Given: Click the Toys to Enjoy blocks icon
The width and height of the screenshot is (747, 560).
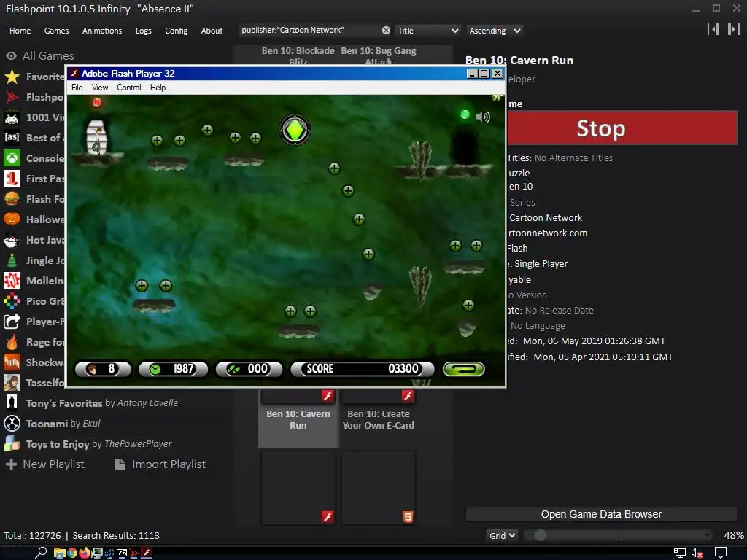Looking at the screenshot, I should [12, 444].
